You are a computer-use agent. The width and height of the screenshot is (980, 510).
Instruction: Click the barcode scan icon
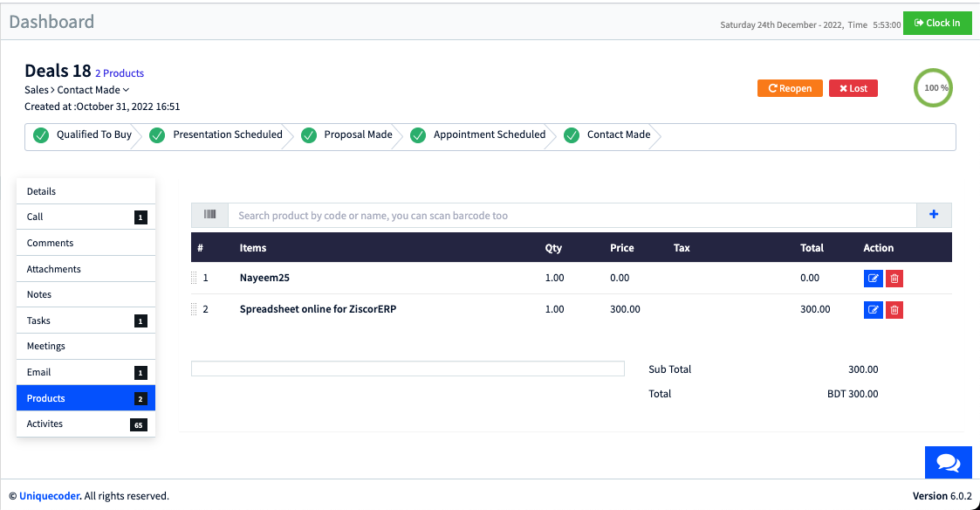coord(209,215)
